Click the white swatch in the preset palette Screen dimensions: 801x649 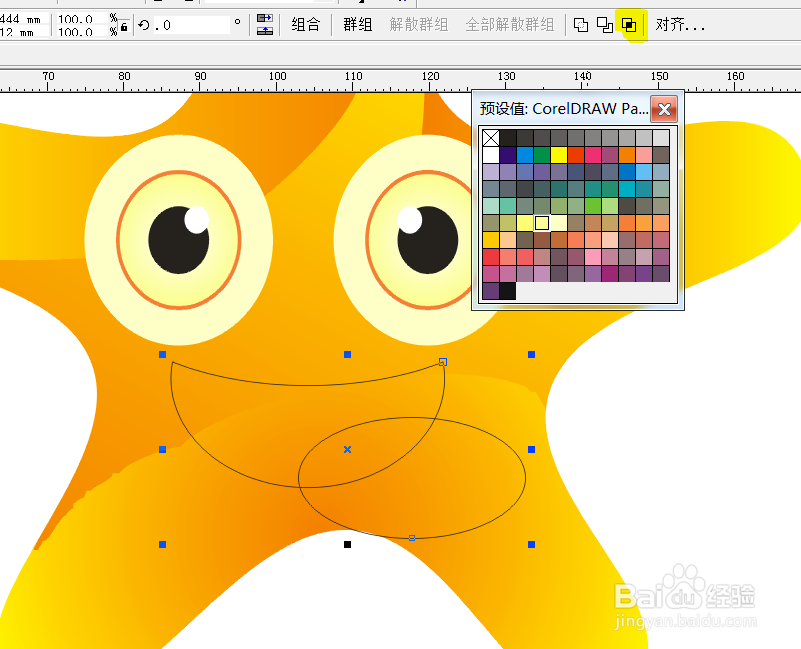click(x=490, y=155)
